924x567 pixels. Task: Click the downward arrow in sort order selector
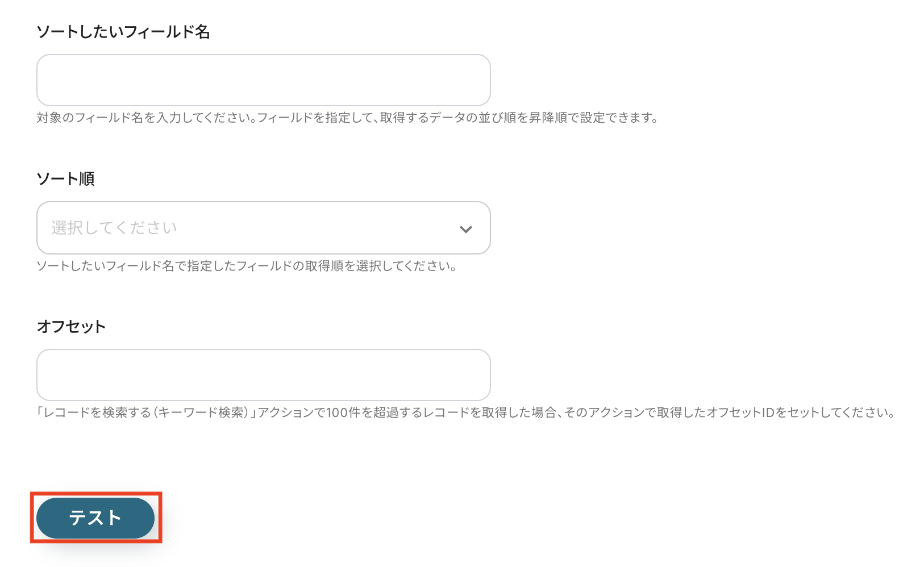point(465,229)
